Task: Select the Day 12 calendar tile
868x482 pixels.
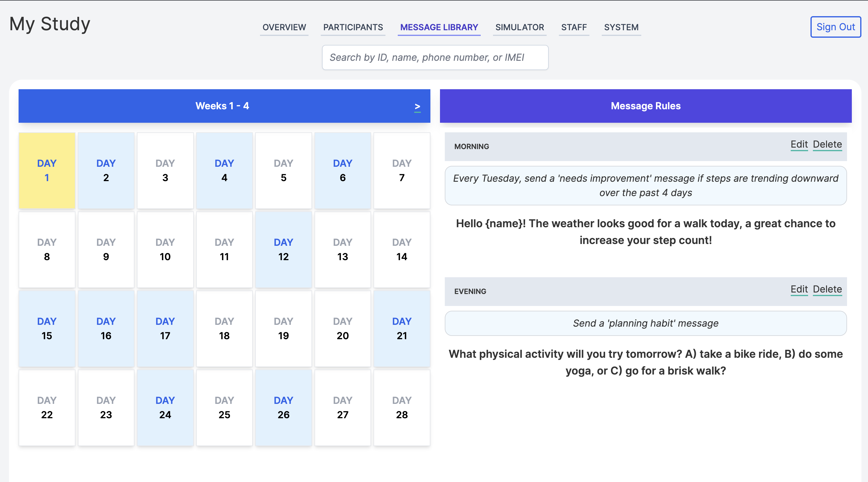Action: (283, 250)
